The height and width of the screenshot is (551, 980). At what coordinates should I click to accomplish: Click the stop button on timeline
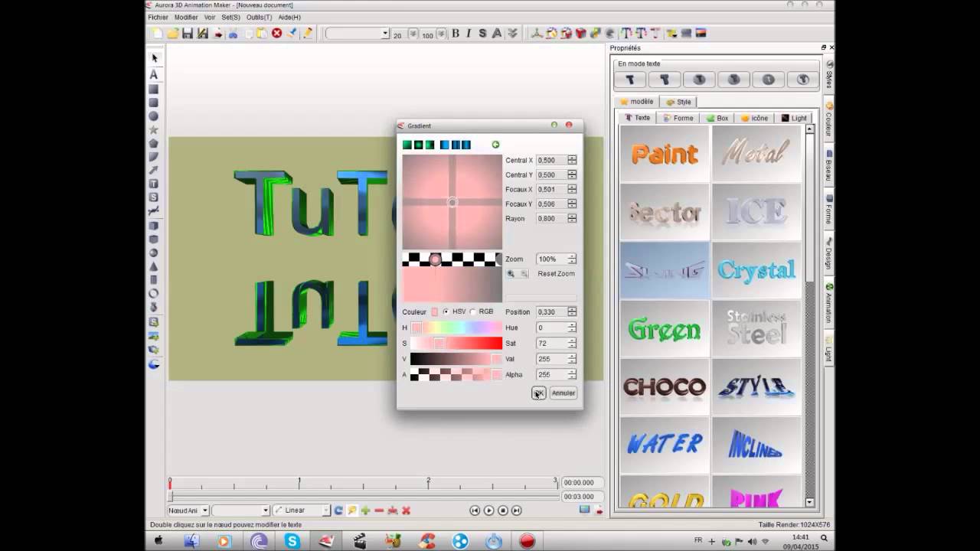point(503,510)
